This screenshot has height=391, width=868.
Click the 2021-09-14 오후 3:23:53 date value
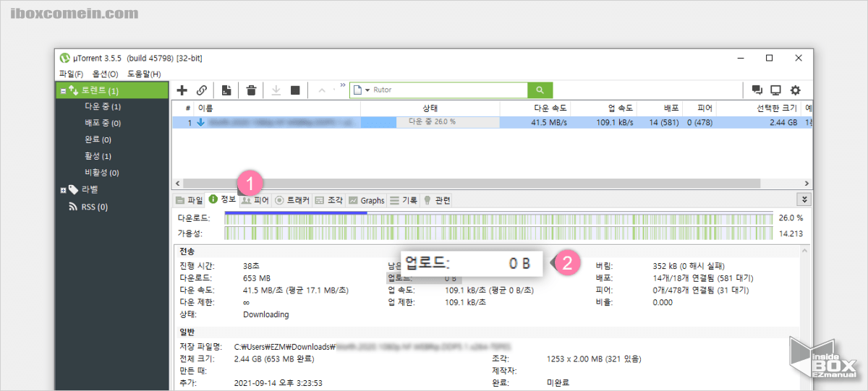pyautogui.click(x=278, y=383)
